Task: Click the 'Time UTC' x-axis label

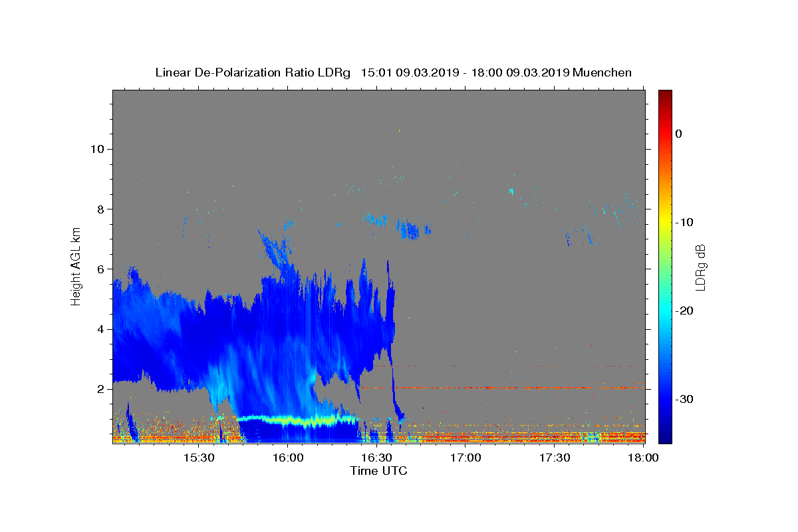Action: tap(378, 471)
